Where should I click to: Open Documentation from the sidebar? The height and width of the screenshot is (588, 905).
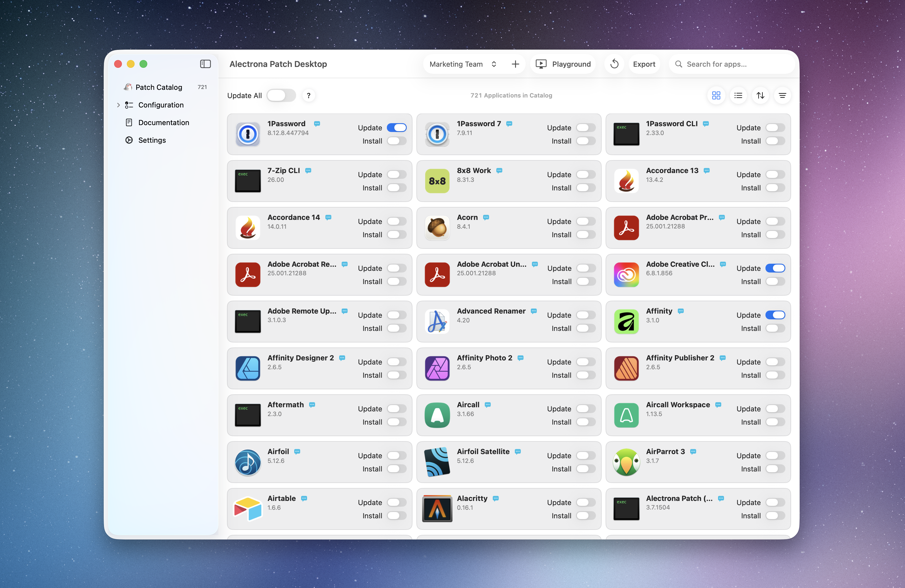(164, 122)
